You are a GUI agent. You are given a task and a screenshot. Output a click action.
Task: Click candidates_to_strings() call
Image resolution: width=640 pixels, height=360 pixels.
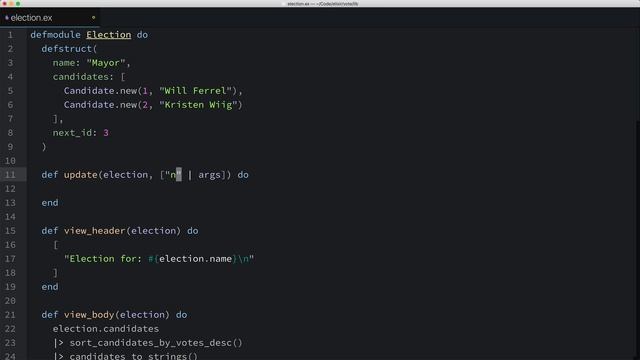(x=133, y=356)
